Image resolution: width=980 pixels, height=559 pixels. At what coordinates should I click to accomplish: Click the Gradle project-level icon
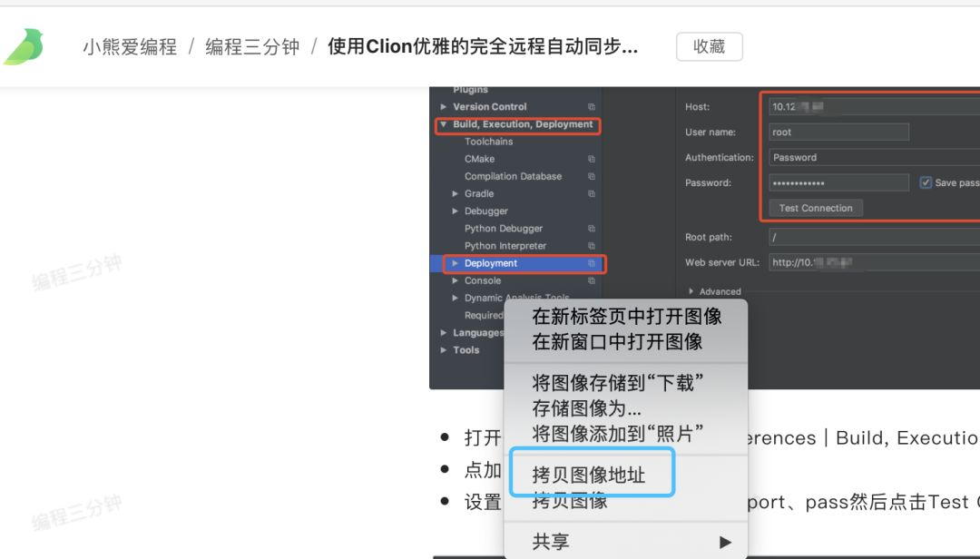[x=592, y=194]
